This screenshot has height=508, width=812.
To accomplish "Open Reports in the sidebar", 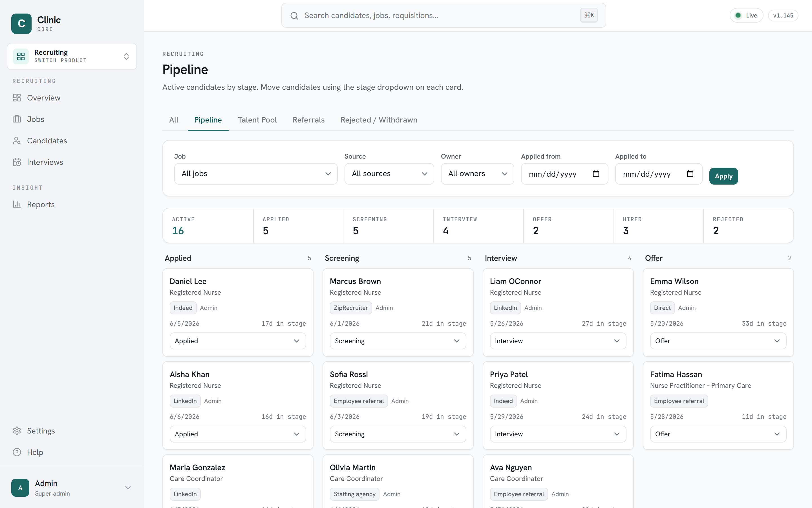I will [72, 204].
